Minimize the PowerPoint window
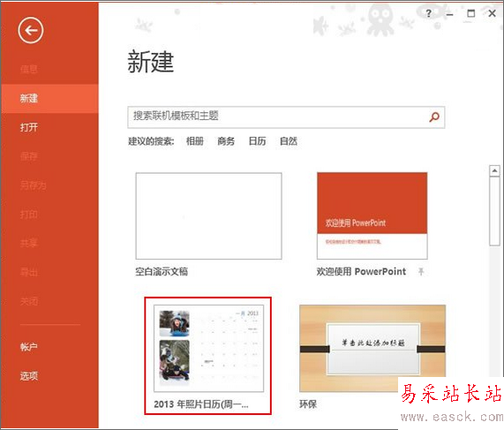 [449, 14]
